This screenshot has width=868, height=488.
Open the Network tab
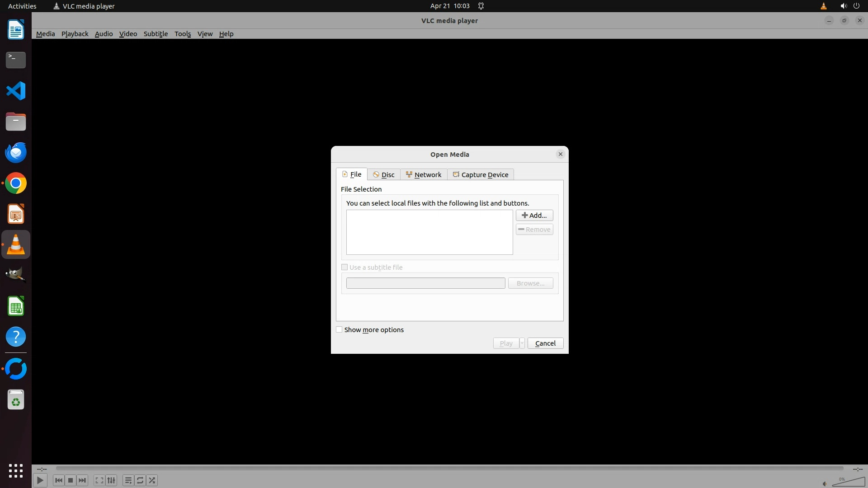coord(424,175)
